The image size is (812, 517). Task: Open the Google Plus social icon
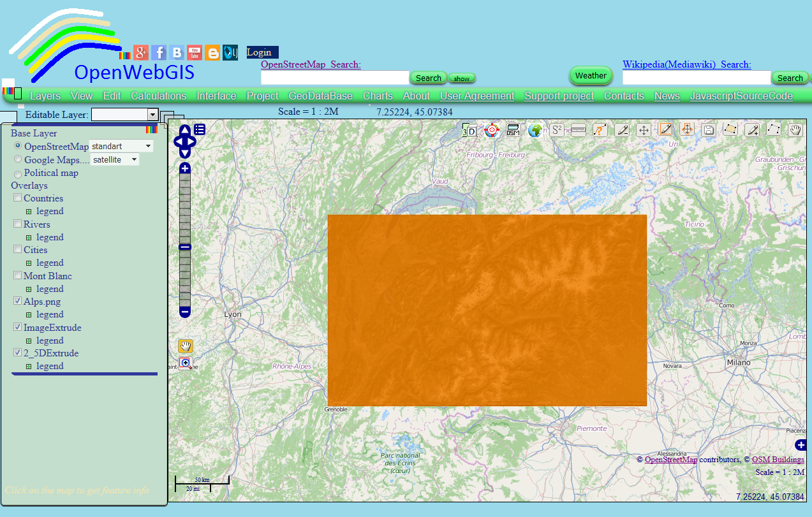click(141, 52)
